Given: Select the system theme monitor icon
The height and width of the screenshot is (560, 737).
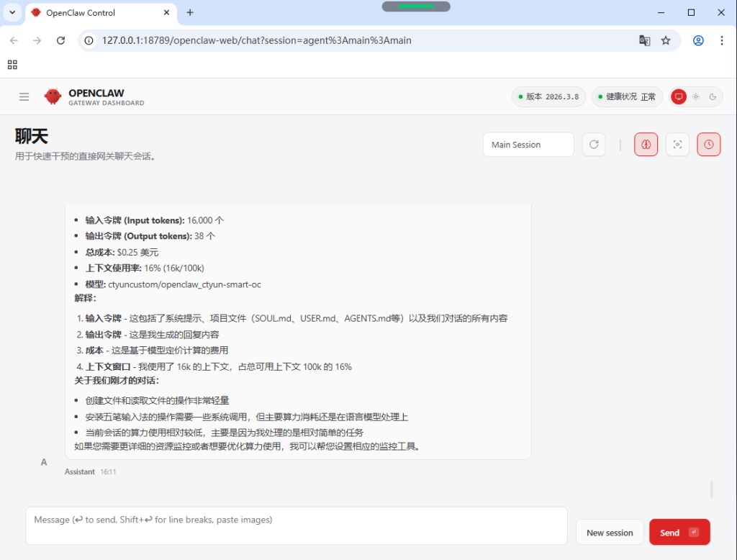Looking at the screenshot, I should click(x=678, y=96).
